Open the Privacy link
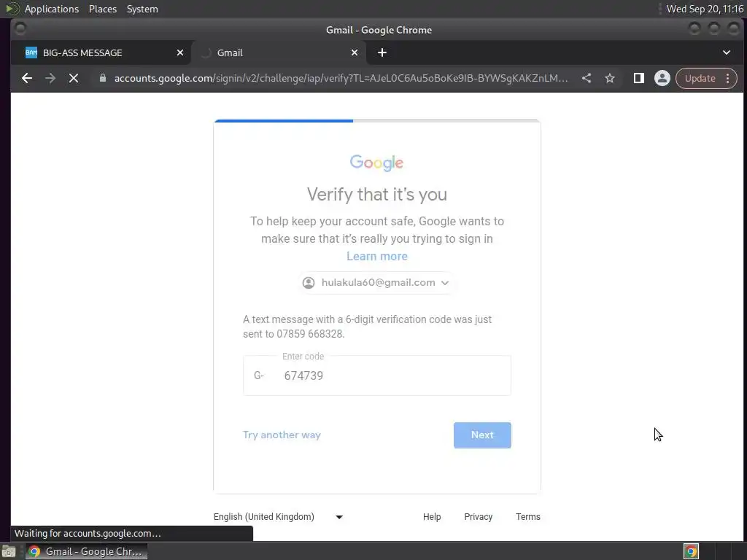The height and width of the screenshot is (560, 747). [x=479, y=517]
